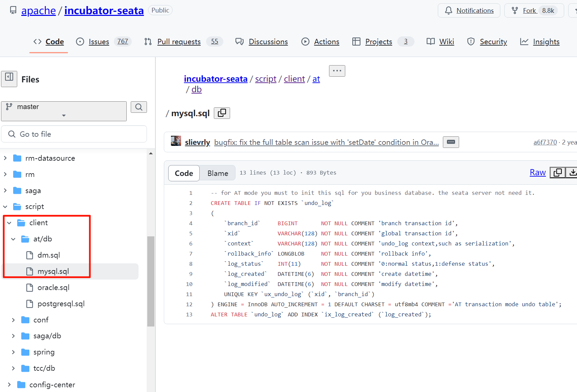Viewport: 577px width, 392px height.
Task: Click the Insights graph icon
Action: tap(524, 42)
